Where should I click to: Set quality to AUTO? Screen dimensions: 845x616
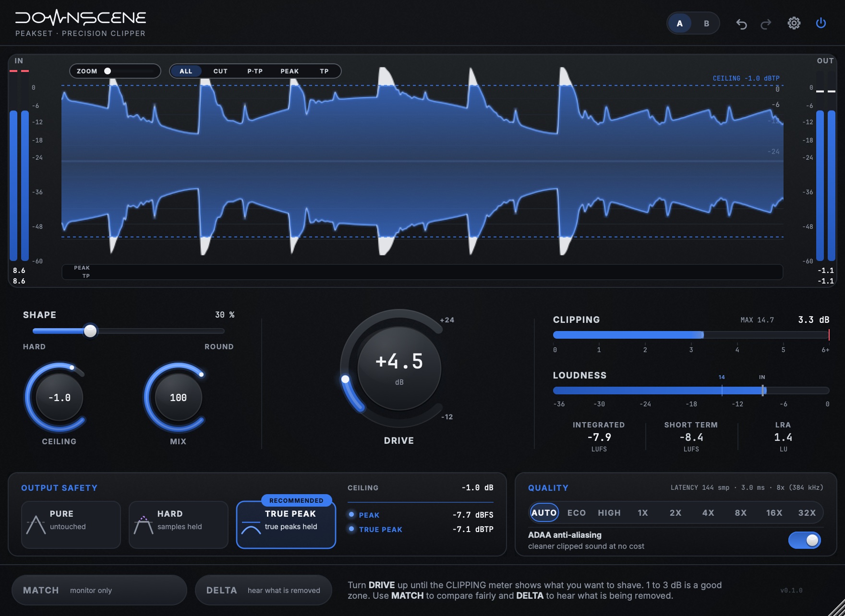point(544,513)
